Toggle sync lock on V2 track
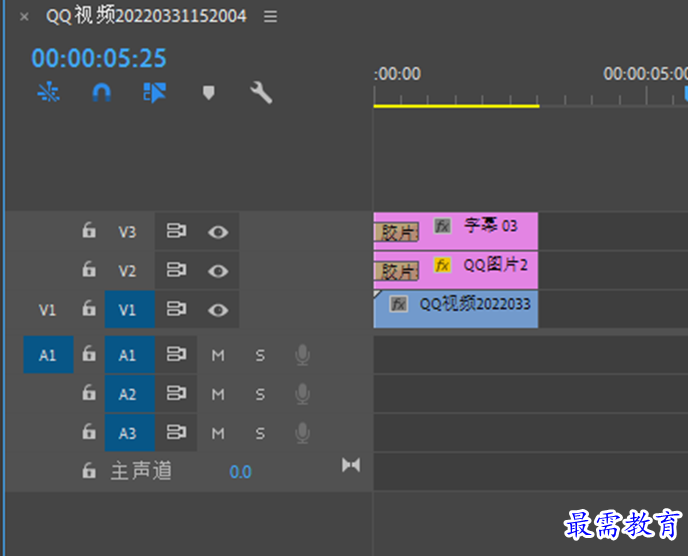The image size is (688, 556). [176, 270]
